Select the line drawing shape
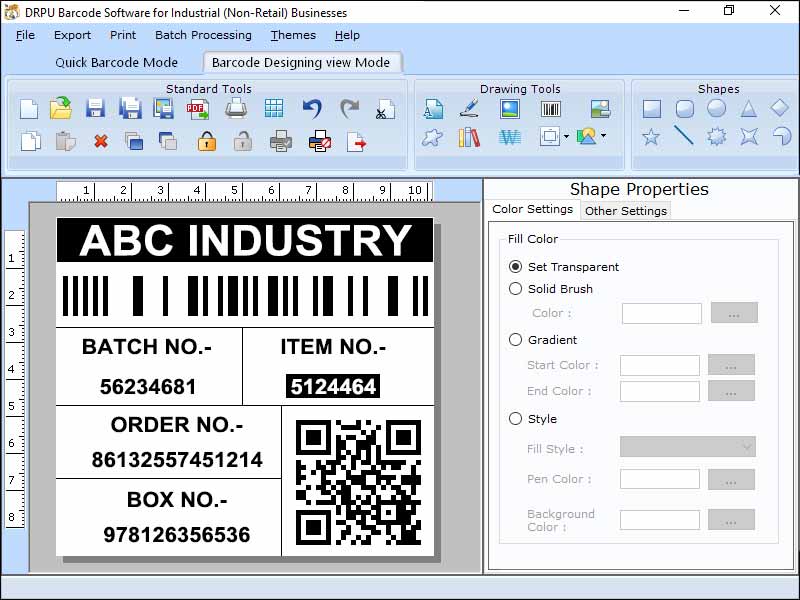800x600 pixels. pos(684,135)
